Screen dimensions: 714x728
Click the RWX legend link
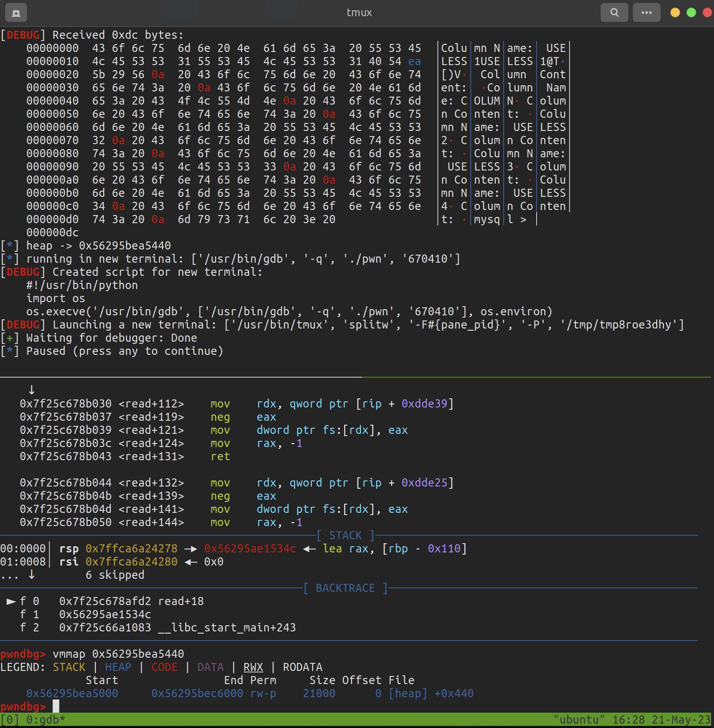pyautogui.click(x=253, y=667)
